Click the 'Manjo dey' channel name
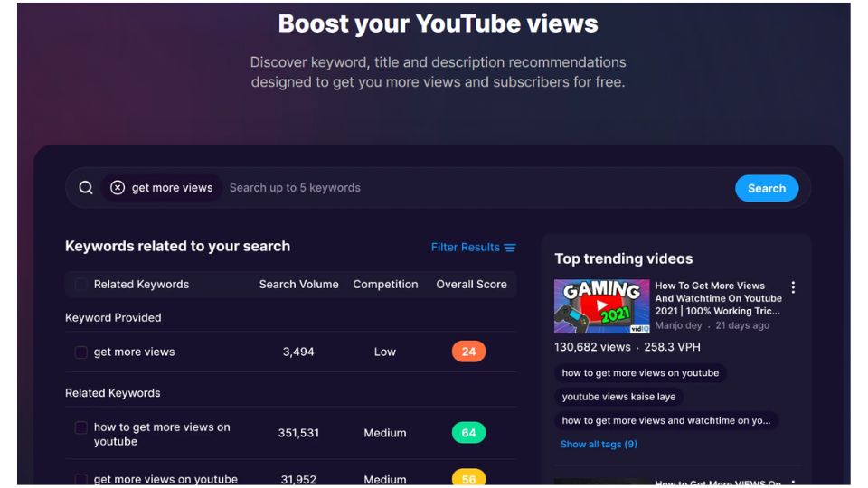 click(x=678, y=325)
